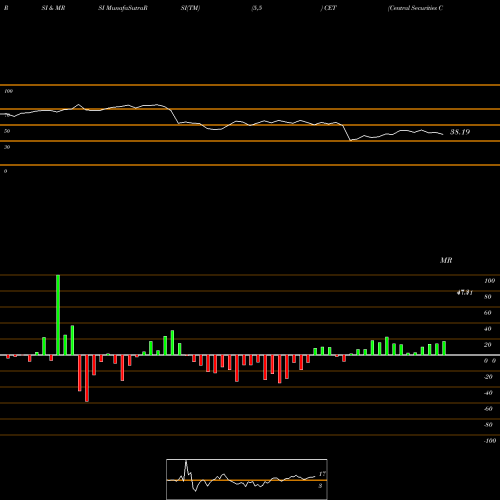The image size is (500, 500).
Task: Click the MR panel title label
Action: click(446, 260)
